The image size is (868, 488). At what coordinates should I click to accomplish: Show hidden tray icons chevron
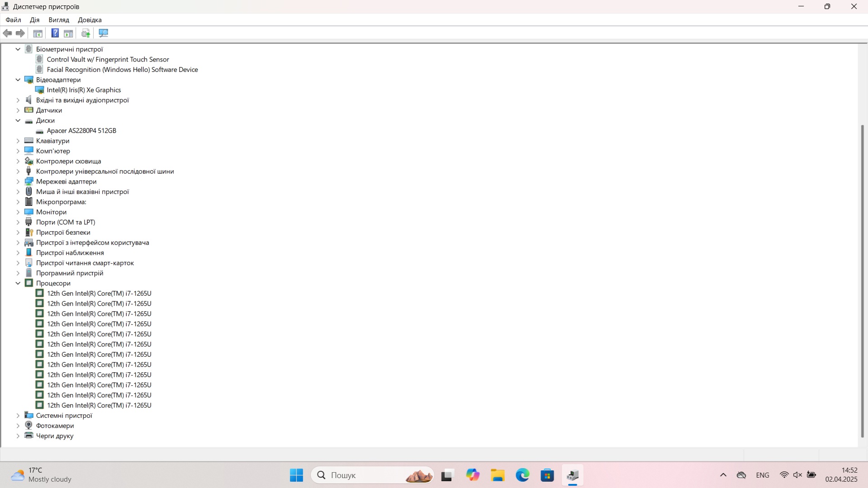723,475
